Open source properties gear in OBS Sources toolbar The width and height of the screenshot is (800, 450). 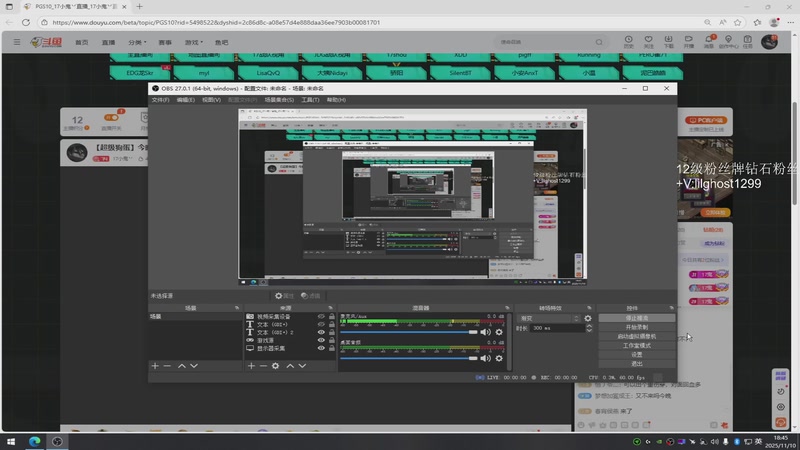276,366
